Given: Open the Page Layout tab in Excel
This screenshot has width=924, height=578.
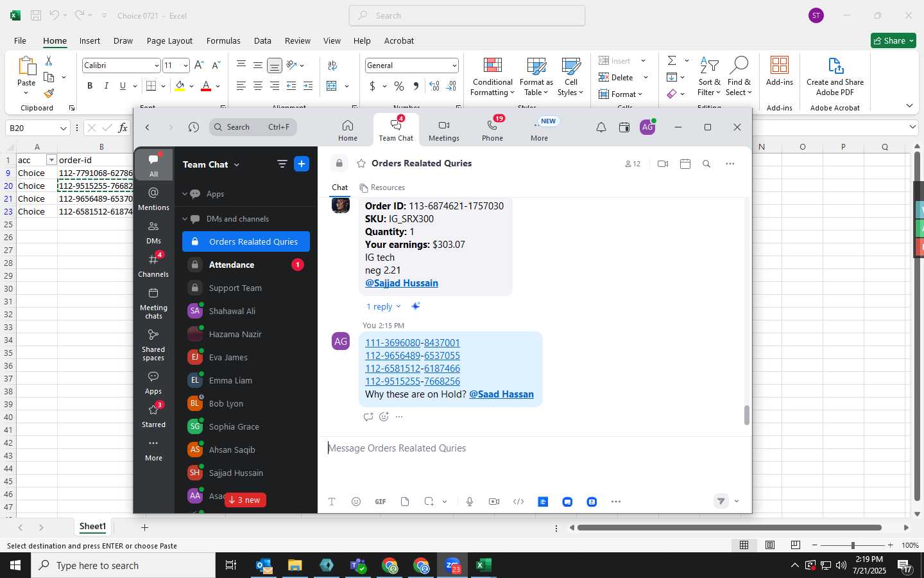Looking at the screenshot, I should click(169, 40).
